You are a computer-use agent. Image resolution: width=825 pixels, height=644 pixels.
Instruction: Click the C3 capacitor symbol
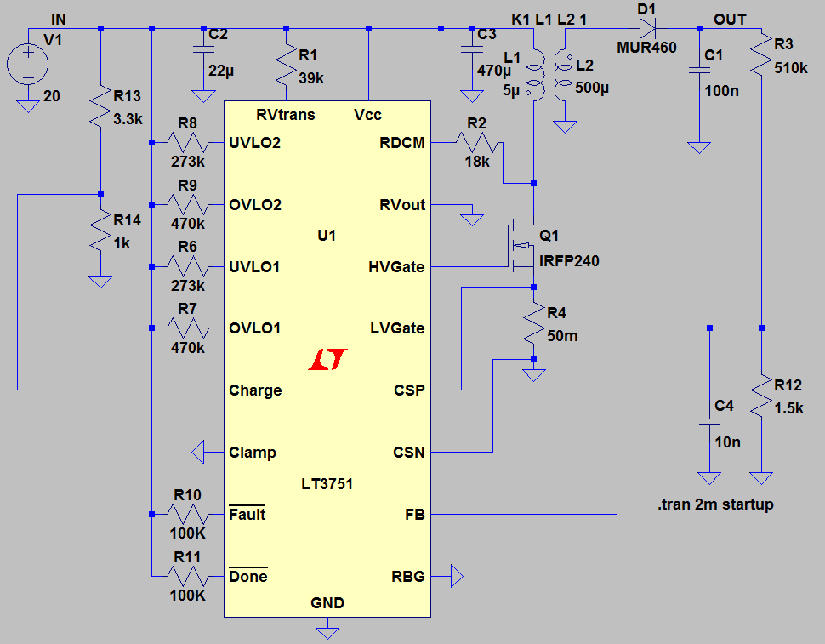(x=472, y=49)
